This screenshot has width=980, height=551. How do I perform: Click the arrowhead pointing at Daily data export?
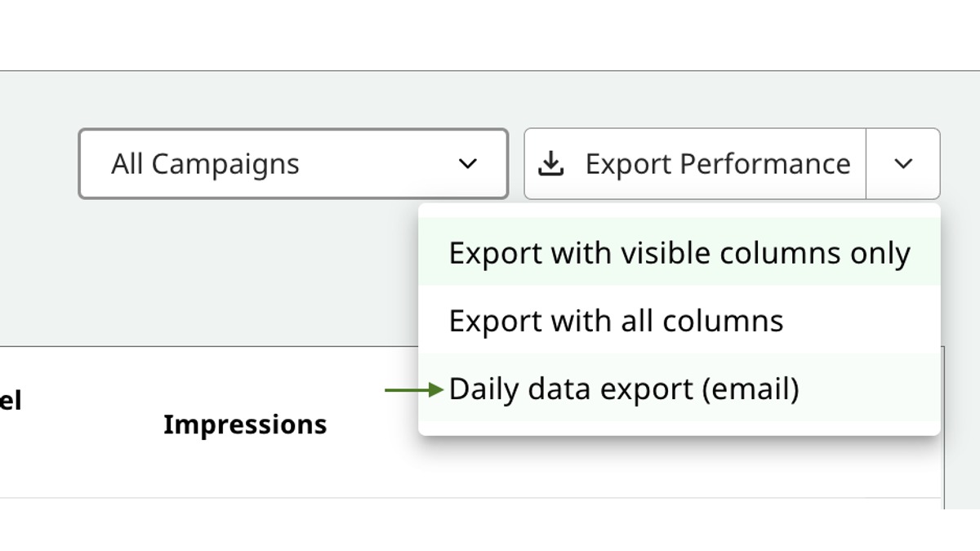click(x=435, y=389)
